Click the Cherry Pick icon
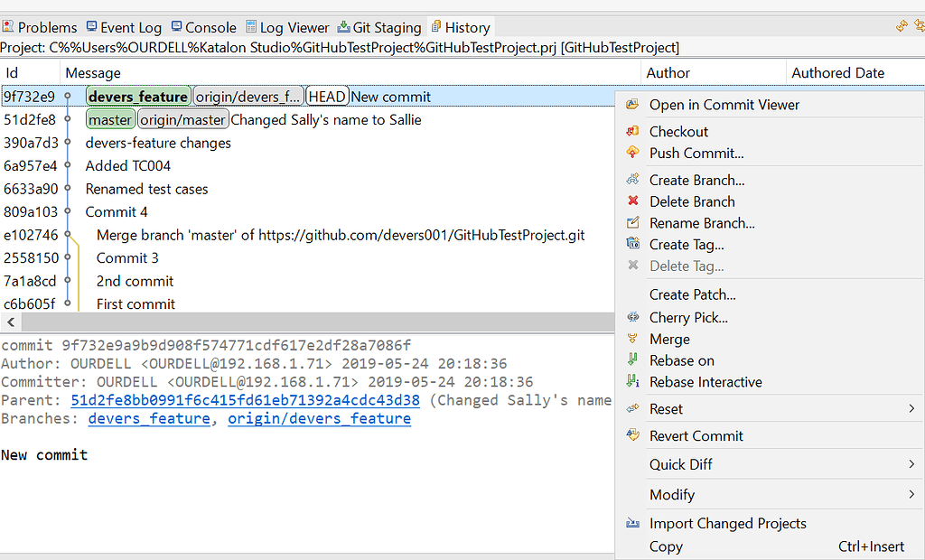 point(632,318)
